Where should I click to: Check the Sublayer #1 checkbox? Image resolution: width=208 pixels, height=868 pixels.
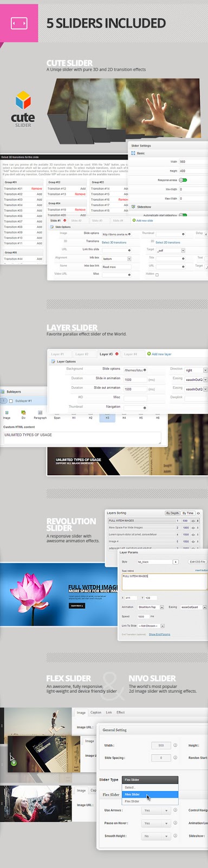pyautogui.click(x=11, y=401)
